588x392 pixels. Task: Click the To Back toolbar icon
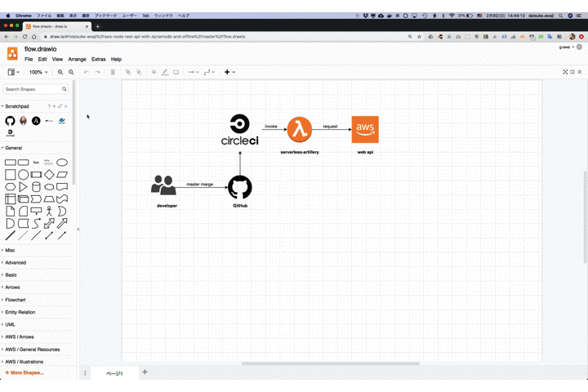tap(139, 72)
